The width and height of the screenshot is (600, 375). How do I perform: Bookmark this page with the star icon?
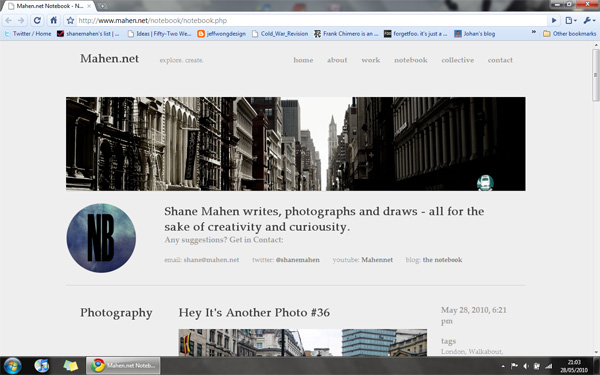point(70,21)
